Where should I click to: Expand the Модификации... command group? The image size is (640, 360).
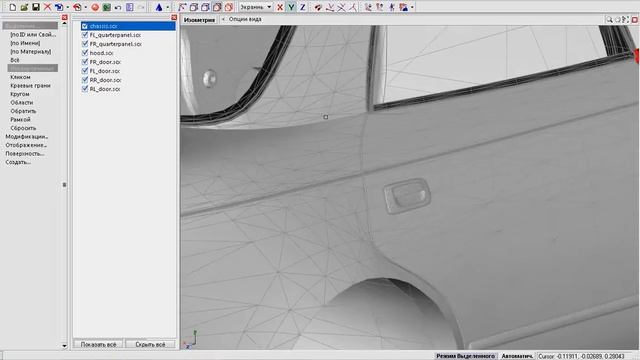[x=27, y=137]
